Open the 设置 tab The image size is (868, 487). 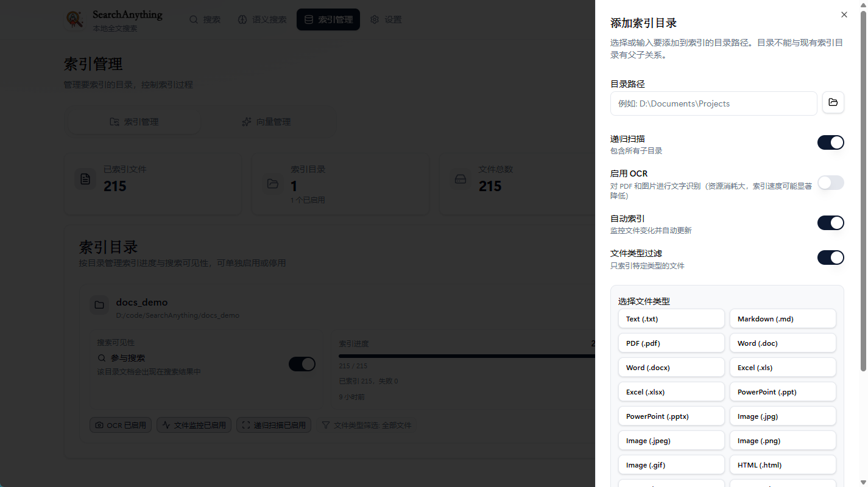click(386, 19)
